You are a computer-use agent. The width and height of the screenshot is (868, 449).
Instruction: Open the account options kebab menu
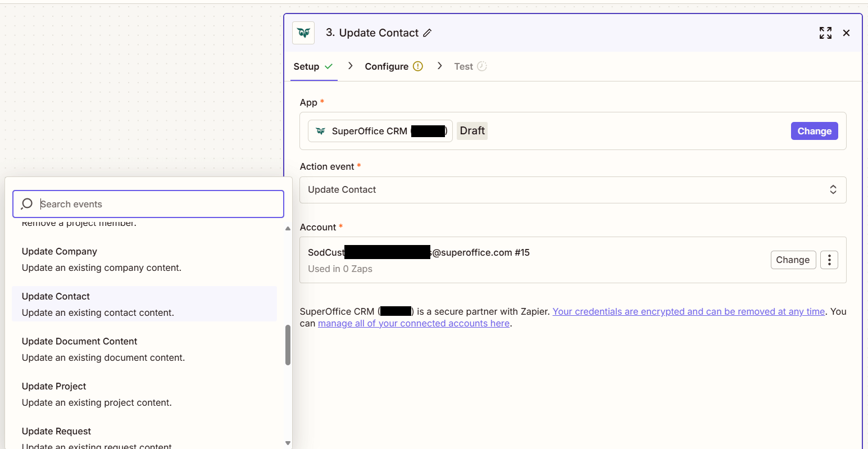(829, 260)
